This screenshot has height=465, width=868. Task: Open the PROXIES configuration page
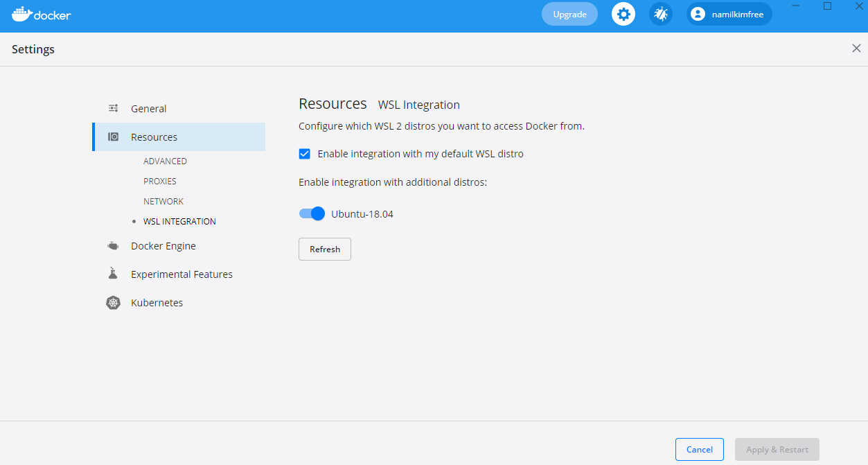click(x=160, y=181)
